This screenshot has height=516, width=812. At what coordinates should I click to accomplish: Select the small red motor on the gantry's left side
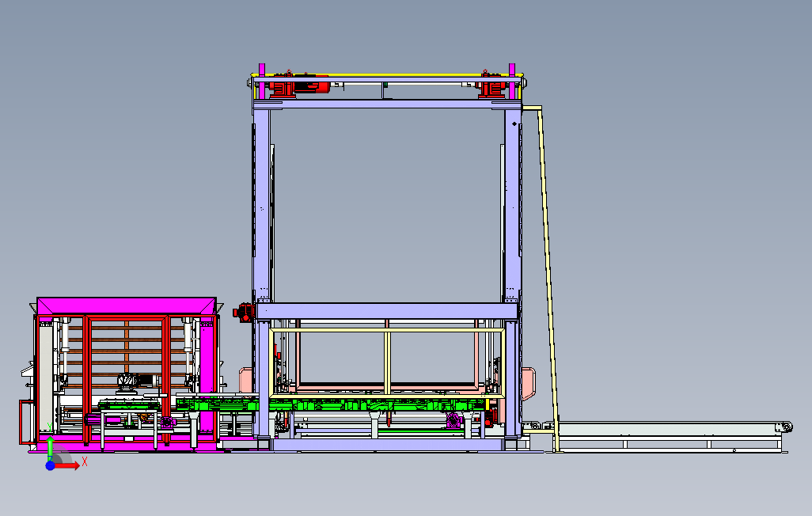(243, 313)
